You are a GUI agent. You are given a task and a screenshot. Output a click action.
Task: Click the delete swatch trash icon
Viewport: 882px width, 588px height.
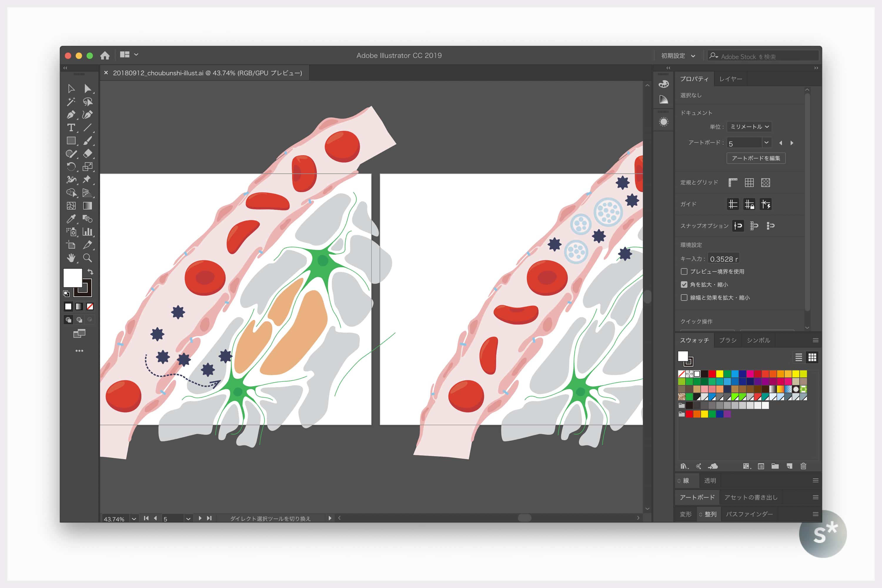click(803, 466)
